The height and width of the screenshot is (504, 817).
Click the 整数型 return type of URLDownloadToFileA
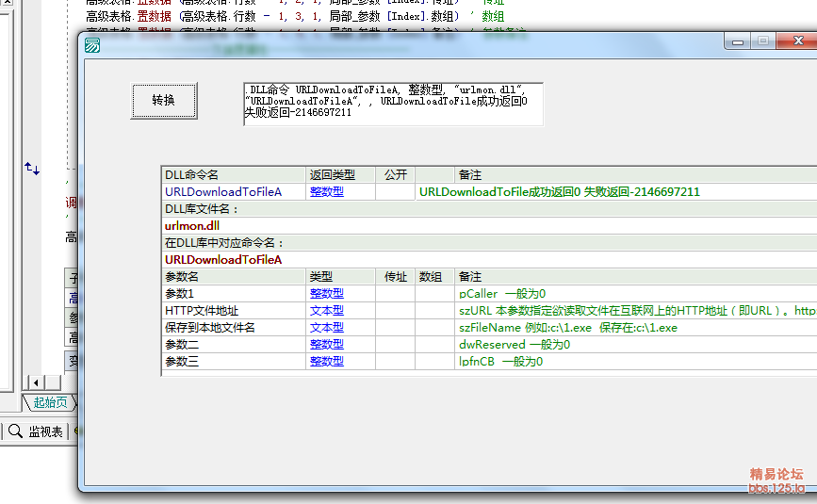[x=327, y=192]
